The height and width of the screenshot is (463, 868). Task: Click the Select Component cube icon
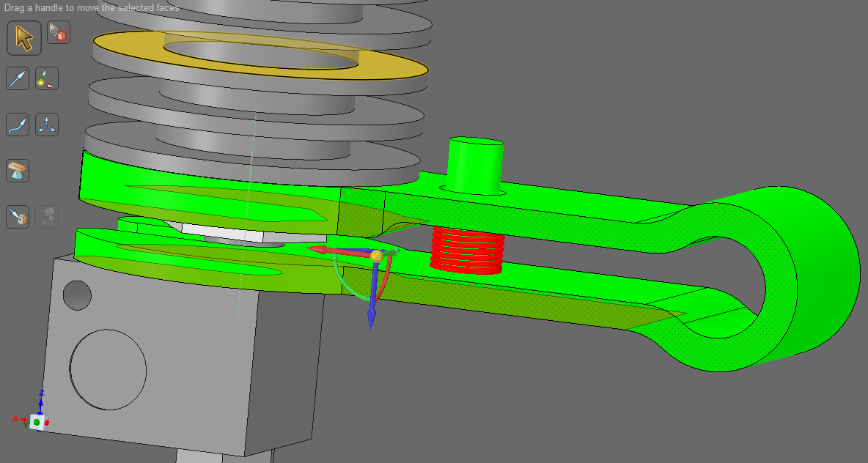59,33
